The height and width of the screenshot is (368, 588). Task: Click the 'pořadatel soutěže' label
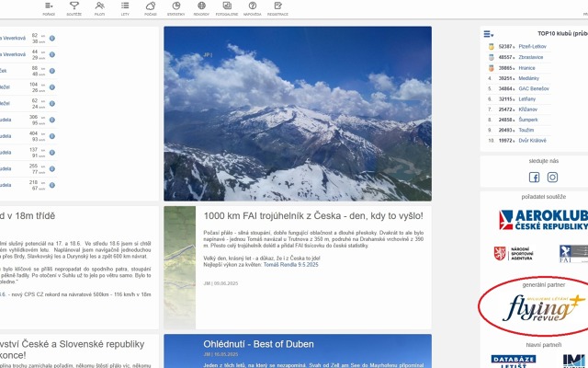coord(543,197)
